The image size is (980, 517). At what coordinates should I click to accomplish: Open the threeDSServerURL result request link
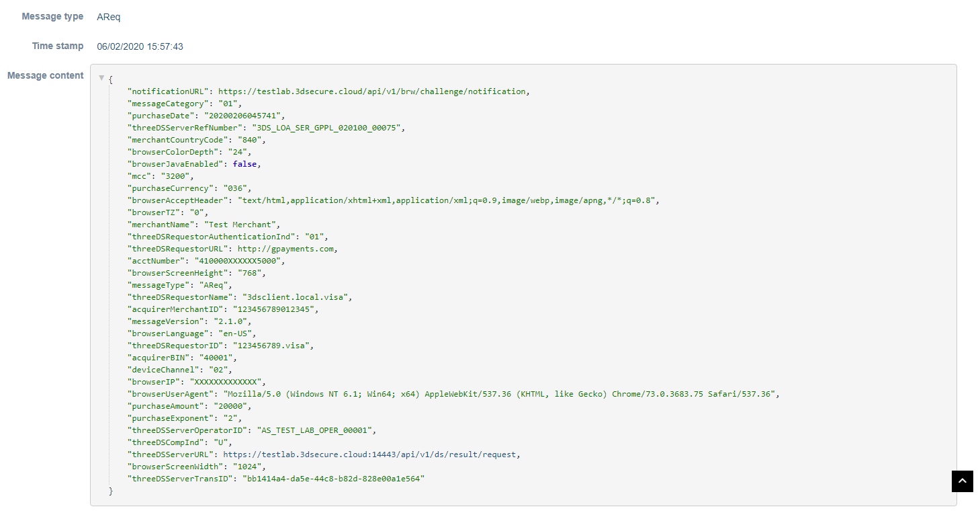(370, 454)
